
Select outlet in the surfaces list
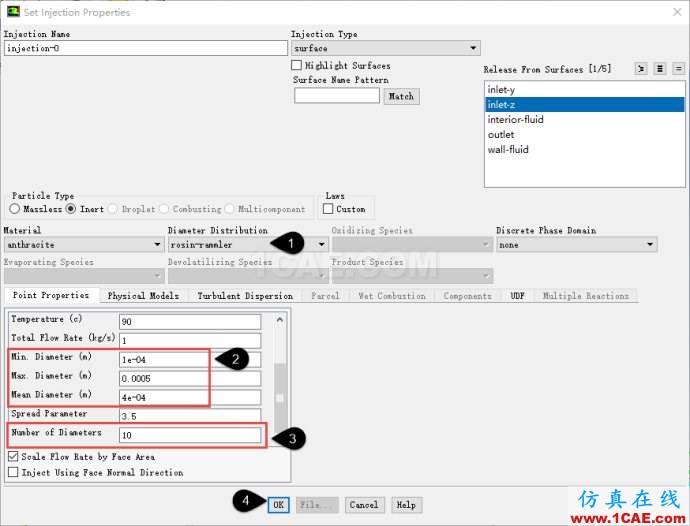click(x=584, y=134)
